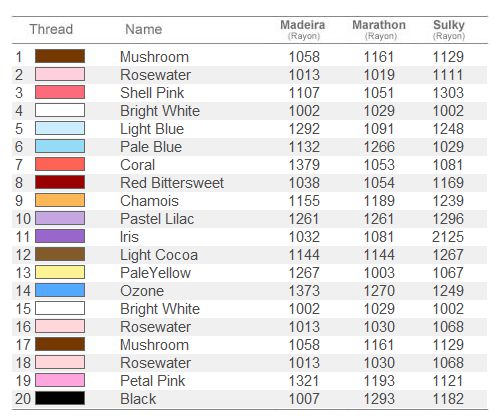Screen dimensions: 500x420
Task: Select the Iris purple swatch
Action: coord(60,236)
